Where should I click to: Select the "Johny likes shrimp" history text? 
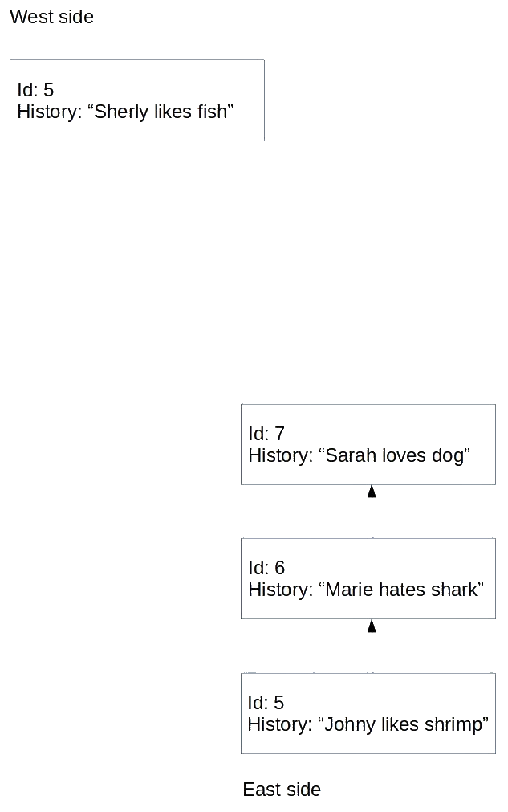368,725
